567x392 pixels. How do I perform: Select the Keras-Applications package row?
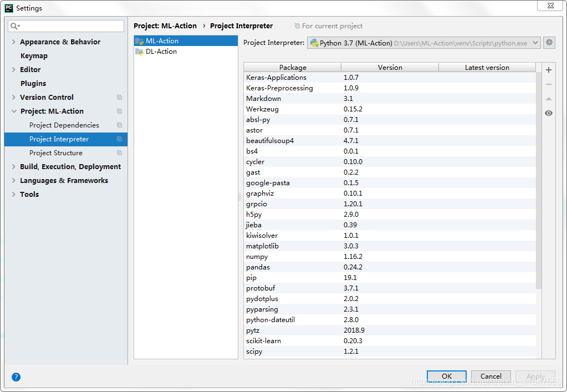pyautogui.click(x=390, y=78)
